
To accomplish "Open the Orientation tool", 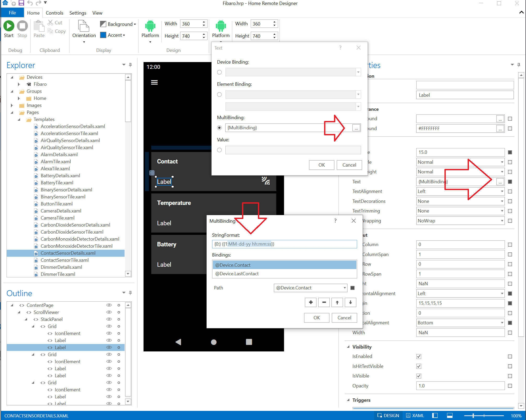I will tap(84, 29).
